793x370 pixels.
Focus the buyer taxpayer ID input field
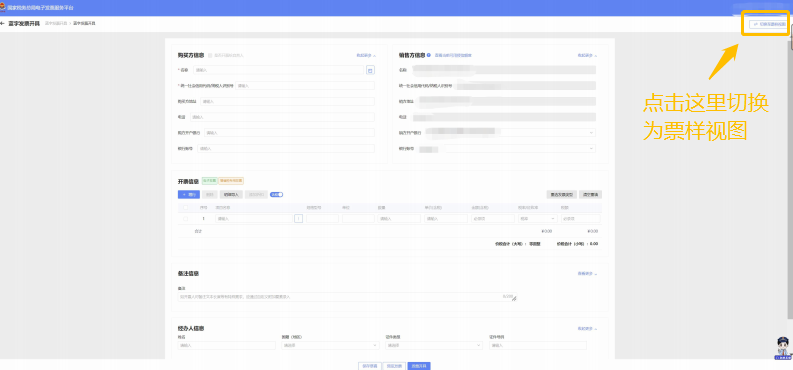[x=305, y=86]
